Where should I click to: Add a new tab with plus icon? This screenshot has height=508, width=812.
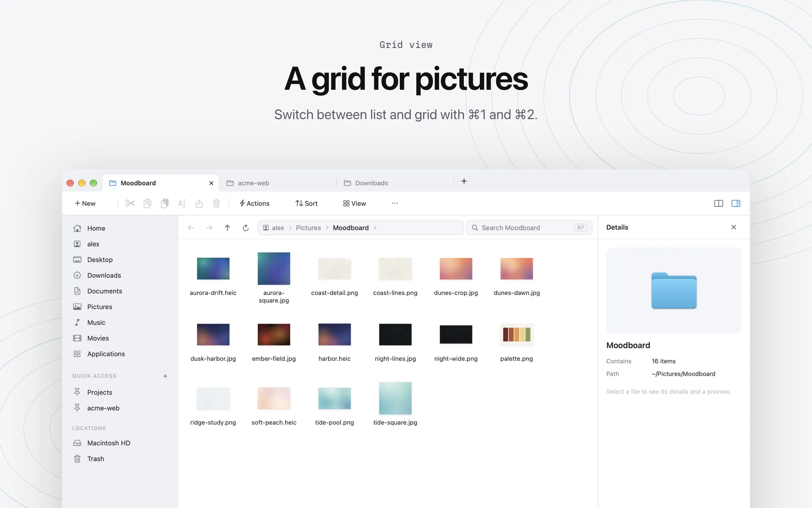pos(464,181)
